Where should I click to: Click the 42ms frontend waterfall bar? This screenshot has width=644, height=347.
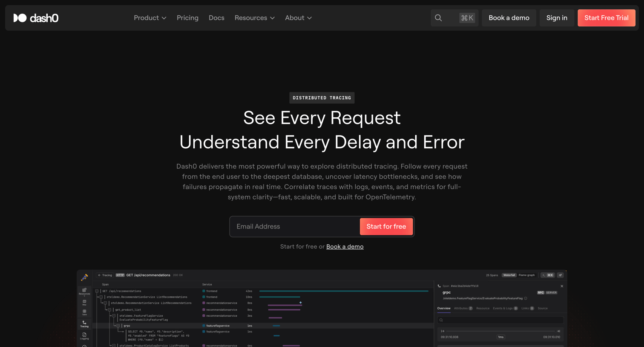tap(344, 291)
